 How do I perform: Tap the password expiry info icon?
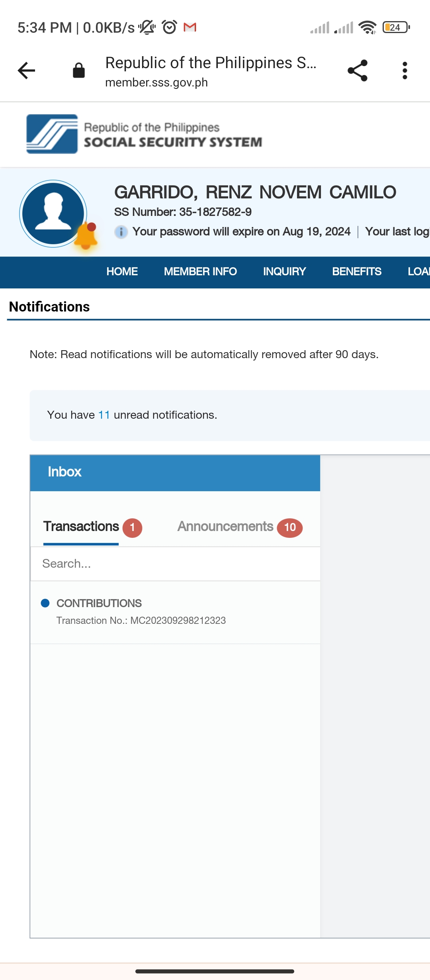[121, 231]
